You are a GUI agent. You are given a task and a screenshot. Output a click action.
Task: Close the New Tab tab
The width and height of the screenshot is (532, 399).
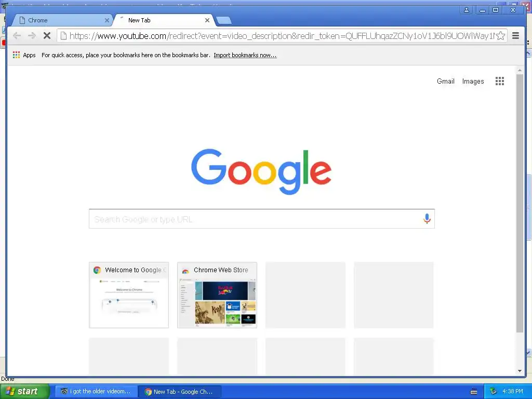[207, 20]
